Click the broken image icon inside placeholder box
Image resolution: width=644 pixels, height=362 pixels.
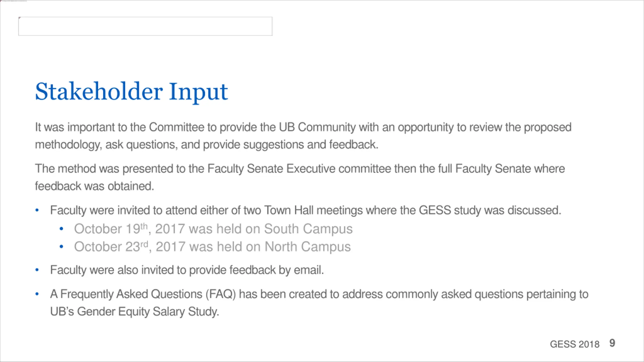(20, 18)
